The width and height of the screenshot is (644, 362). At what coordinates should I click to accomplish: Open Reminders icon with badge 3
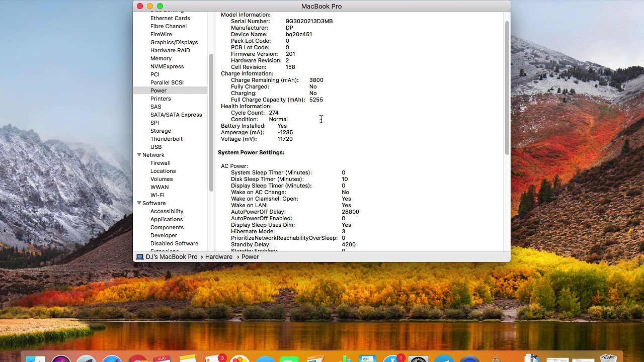(x=215, y=358)
